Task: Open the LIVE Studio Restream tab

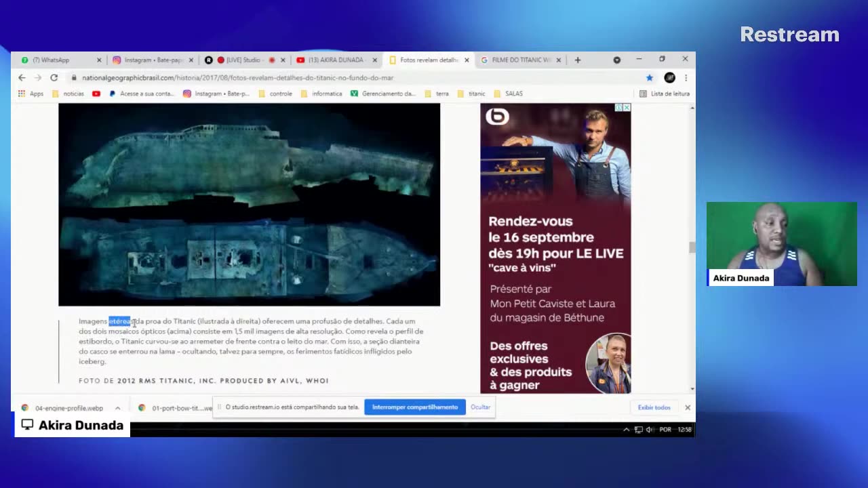Action: point(241,60)
